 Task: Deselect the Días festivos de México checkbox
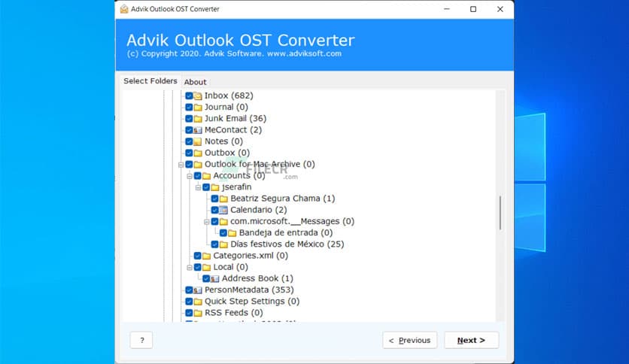point(214,244)
